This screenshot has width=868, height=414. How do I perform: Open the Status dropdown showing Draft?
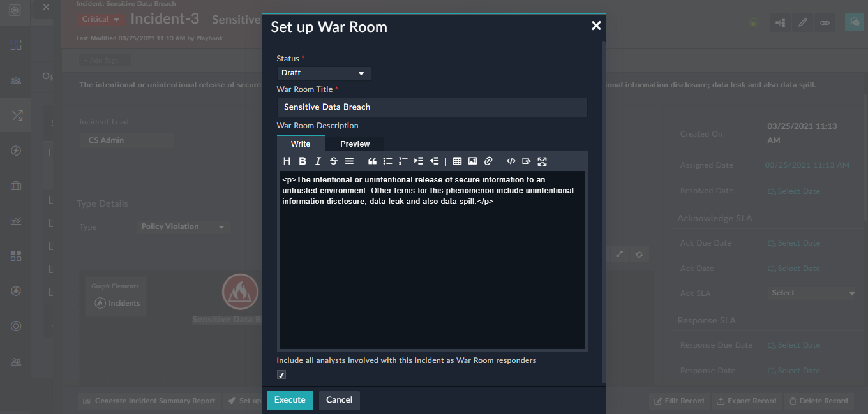click(x=323, y=73)
